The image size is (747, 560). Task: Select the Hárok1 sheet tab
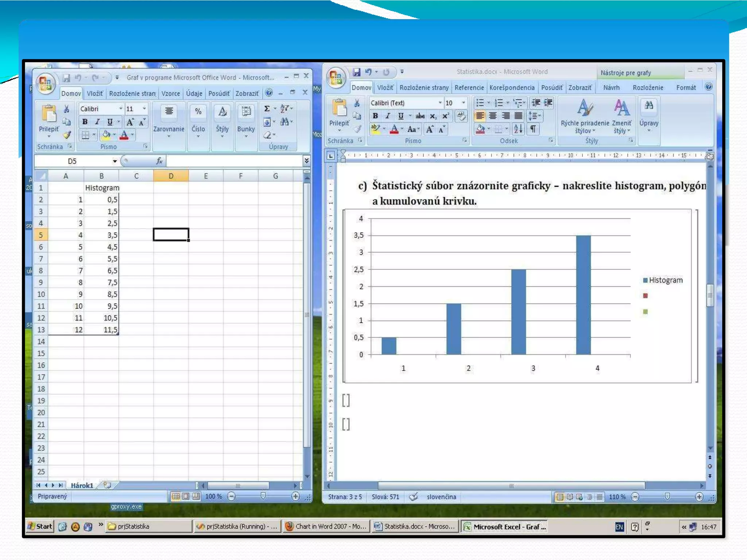(82, 485)
